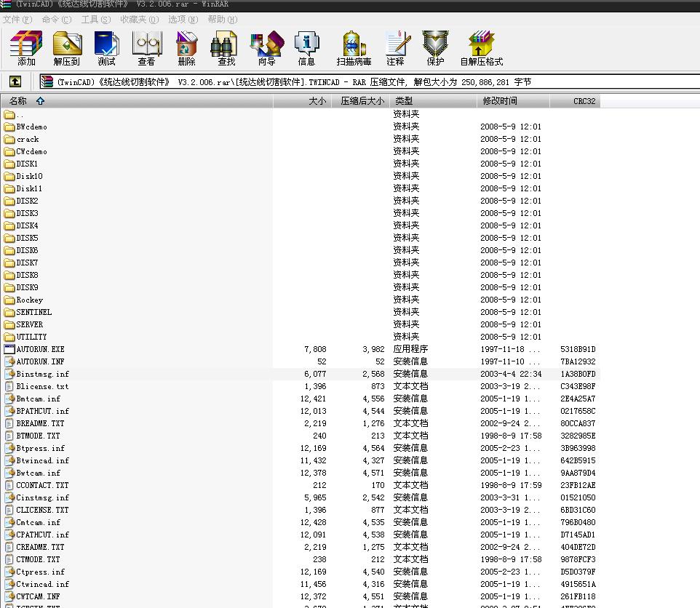Select the Disk10 folder row
This screenshot has height=608, width=700.
coord(300,176)
